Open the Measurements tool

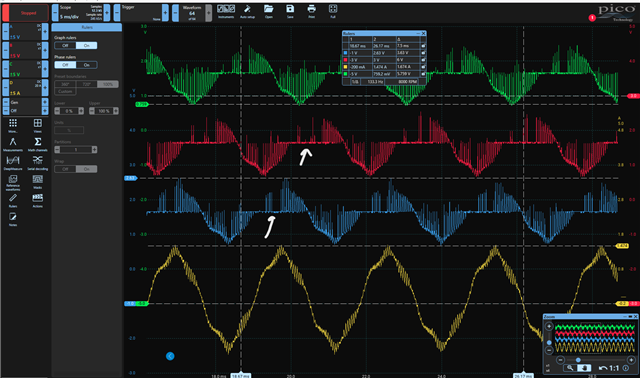click(13, 144)
